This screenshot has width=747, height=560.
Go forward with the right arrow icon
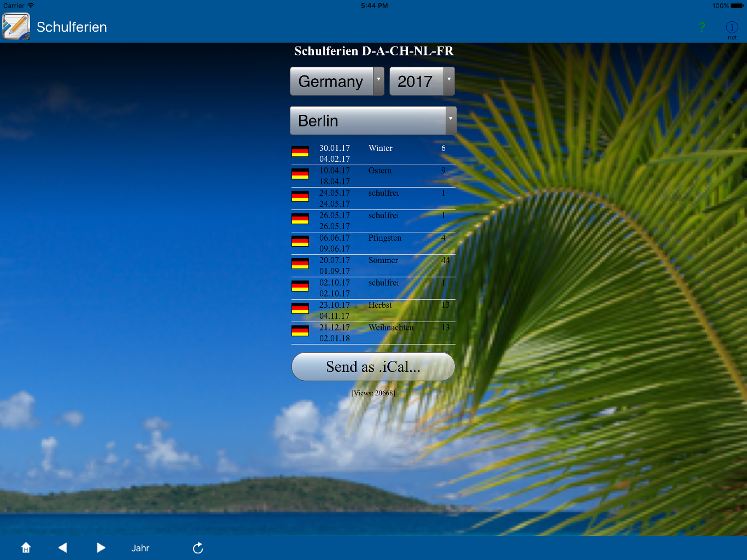click(x=101, y=547)
